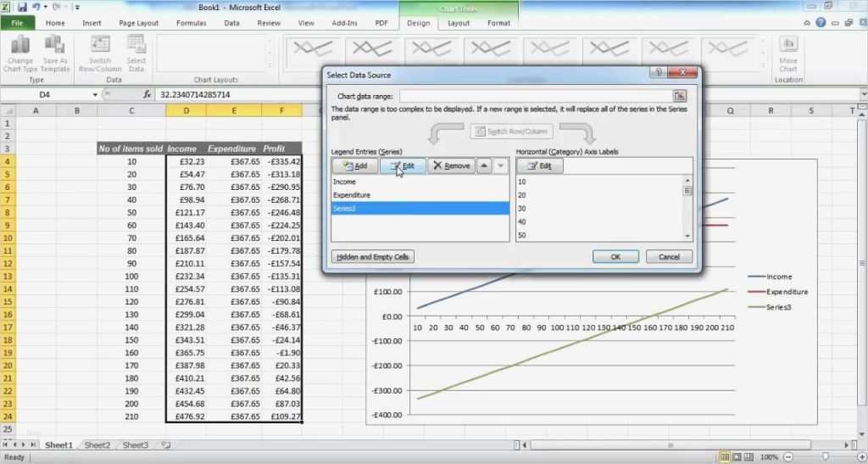The image size is (868, 464).
Task: Click cell containing £476.92
Action: tap(186, 416)
